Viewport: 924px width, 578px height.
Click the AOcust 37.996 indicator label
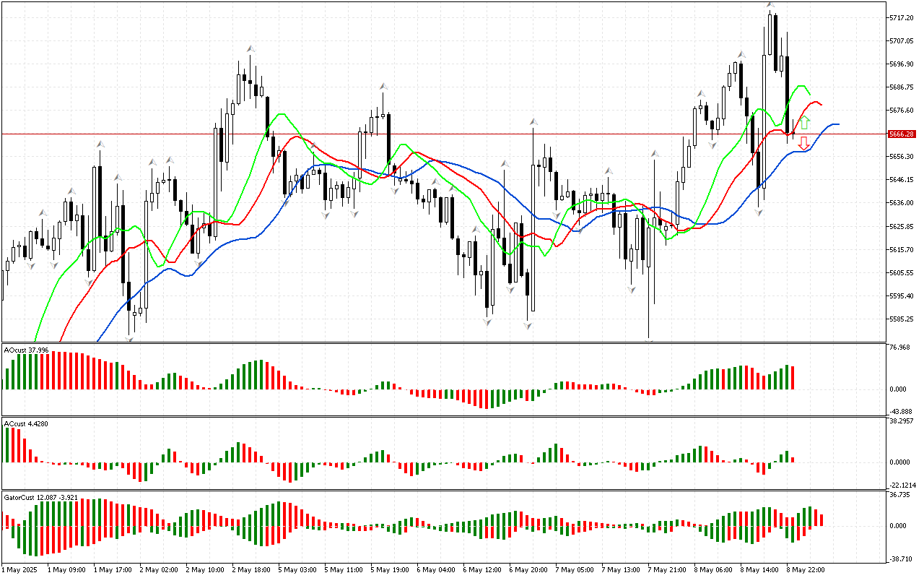click(27, 350)
